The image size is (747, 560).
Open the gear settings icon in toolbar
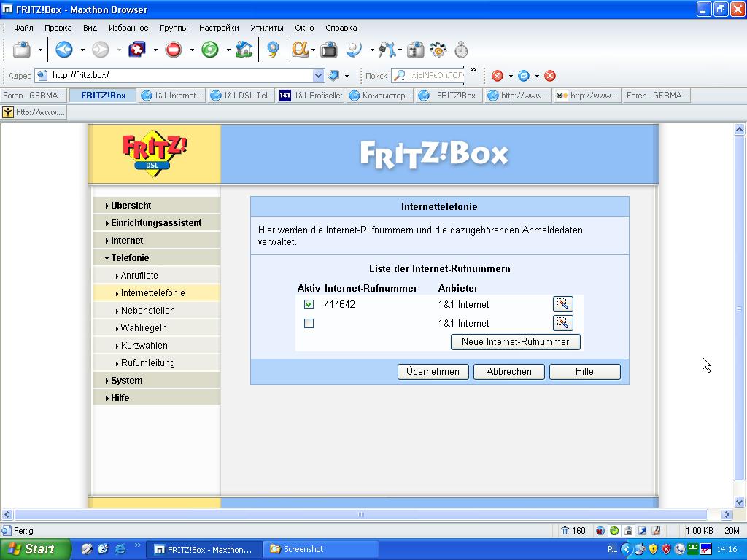438,50
